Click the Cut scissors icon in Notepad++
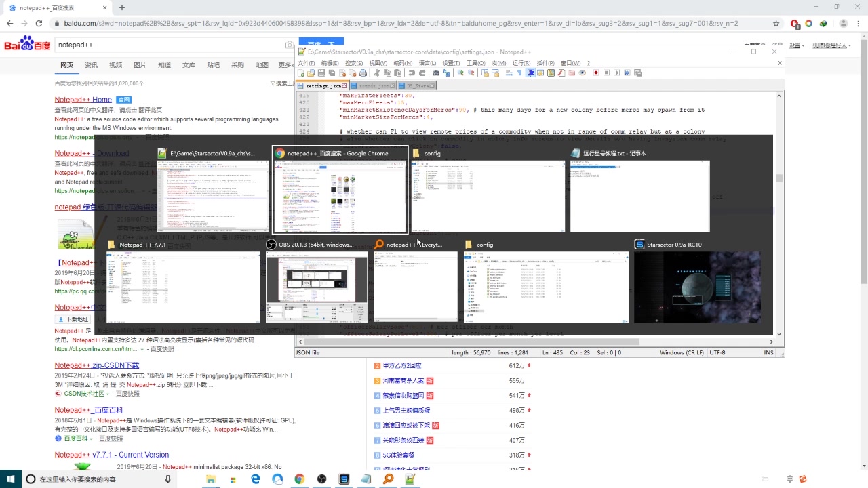 tap(376, 73)
